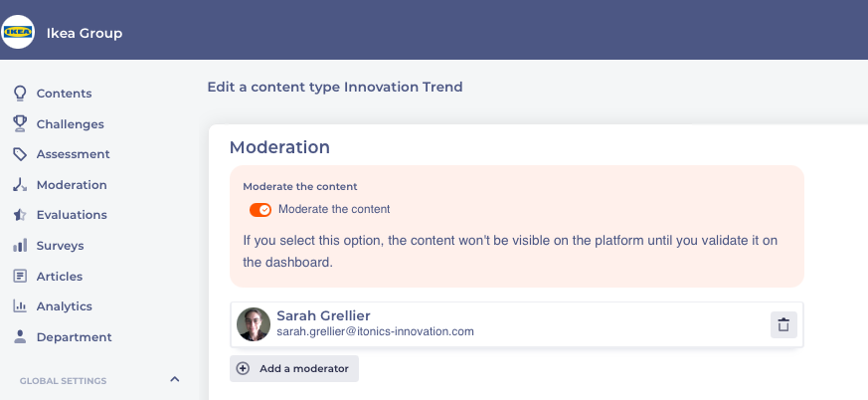The image size is (868, 400).
Task: Click the Contents lightbulb icon
Action: pyautogui.click(x=19, y=94)
